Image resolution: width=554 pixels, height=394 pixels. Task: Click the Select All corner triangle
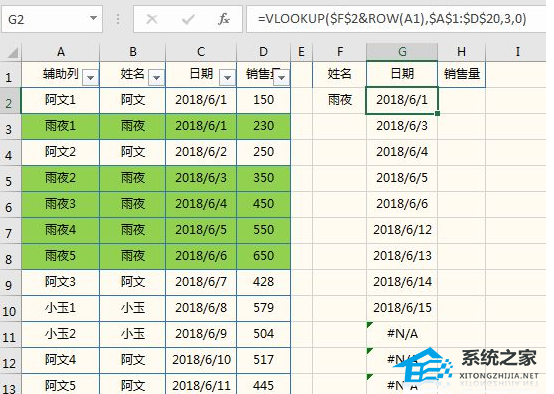pyautogui.click(x=13, y=53)
